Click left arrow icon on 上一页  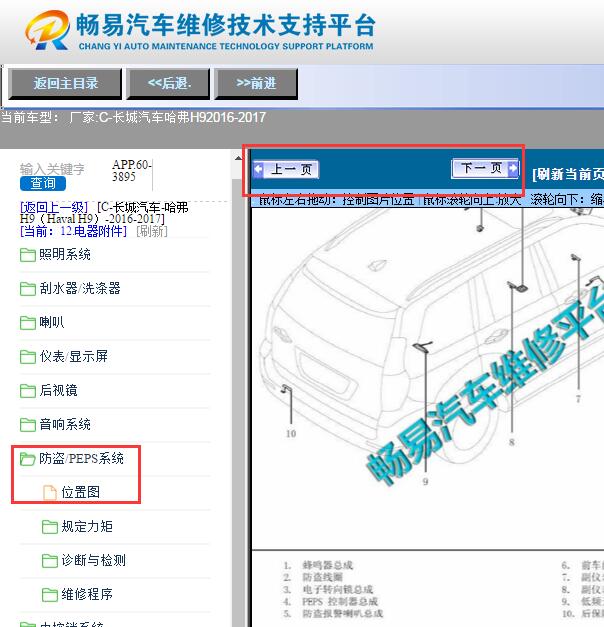(x=259, y=169)
